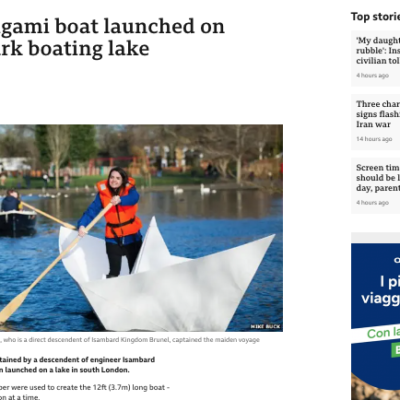Screen dimensions: 400x400
Task: Click the bold intro paragraph about south London
Action: click(x=77, y=365)
